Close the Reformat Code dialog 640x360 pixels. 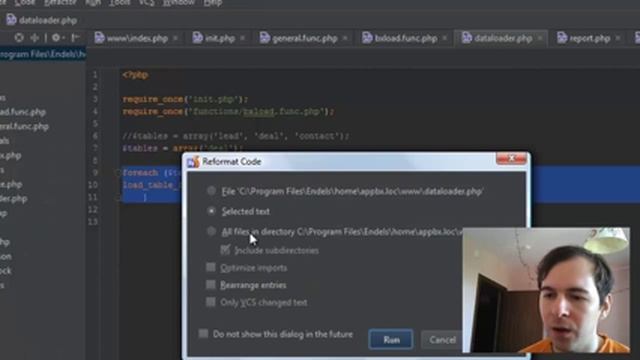click(x=511, y=158)
